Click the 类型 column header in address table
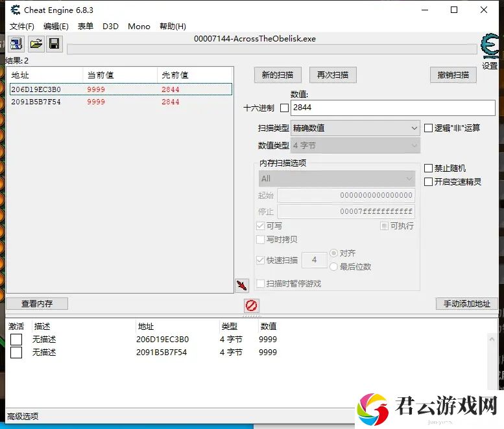This screenshot has height=429, width=504. pyautogui.click(x=229, y=327)
